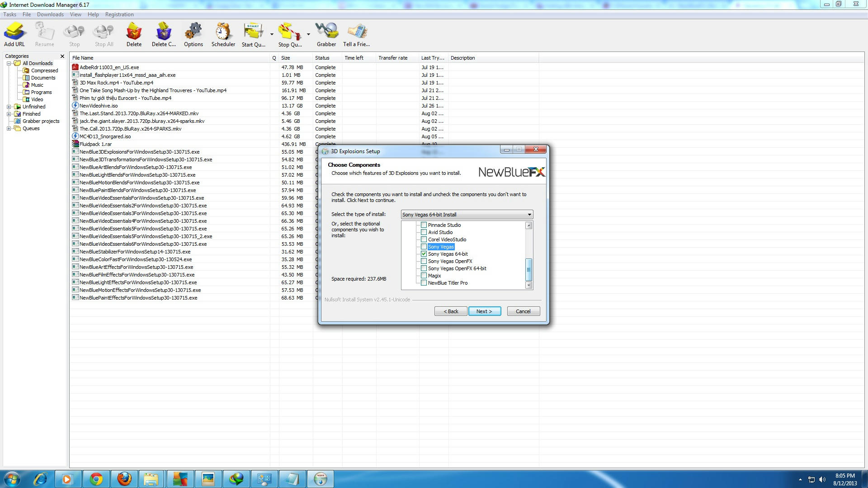Select the Fluidpack 1.rar archive icon
This screenshot has height=488, width=868.
coord(75,144)
